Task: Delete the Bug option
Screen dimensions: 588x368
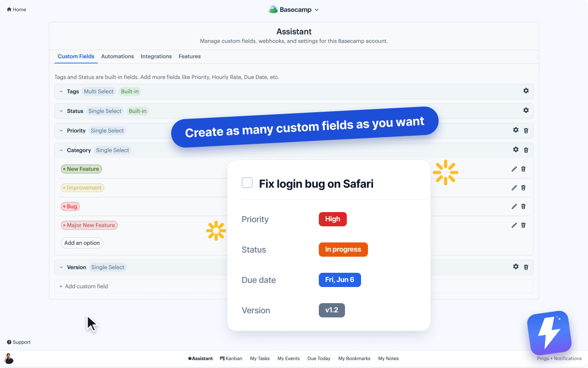Action: (523, 207)
